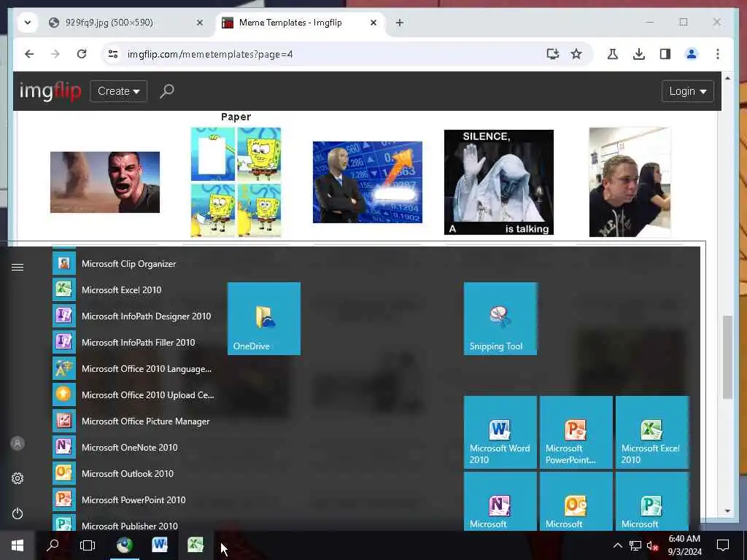Image resolution: width=747 pixels, height=560 pixels.
Task: Click the Chrome Labs flask icon
Action: pos(613,54)
